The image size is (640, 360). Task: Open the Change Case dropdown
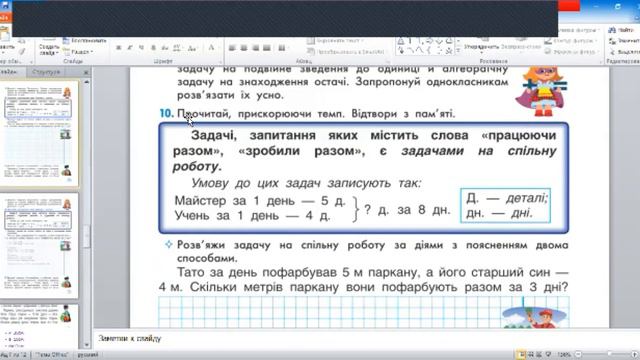point(192,48)
